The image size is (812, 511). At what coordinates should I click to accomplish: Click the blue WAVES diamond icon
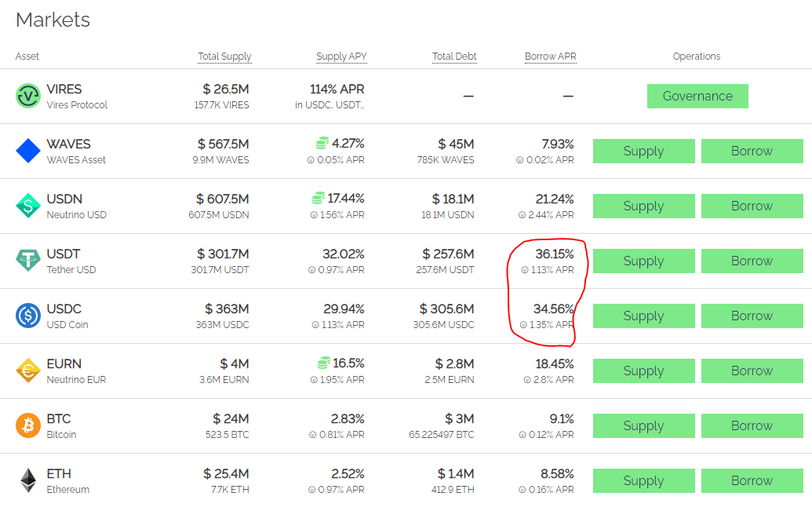tap(28, 151)
